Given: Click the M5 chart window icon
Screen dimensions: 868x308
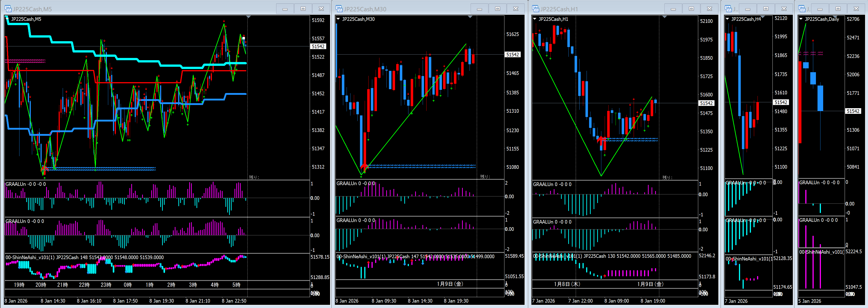Looking at the screenshot, I should pyautogui.click(x=8, y=9).
